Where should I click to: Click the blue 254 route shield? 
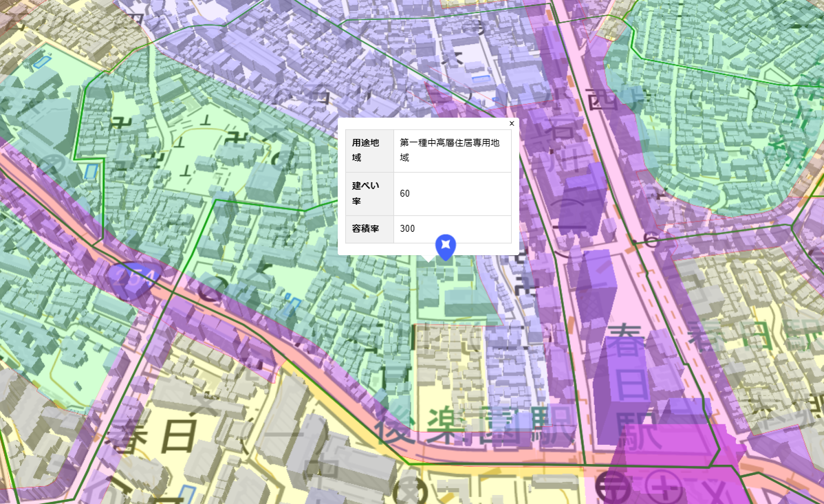point(132,281)
